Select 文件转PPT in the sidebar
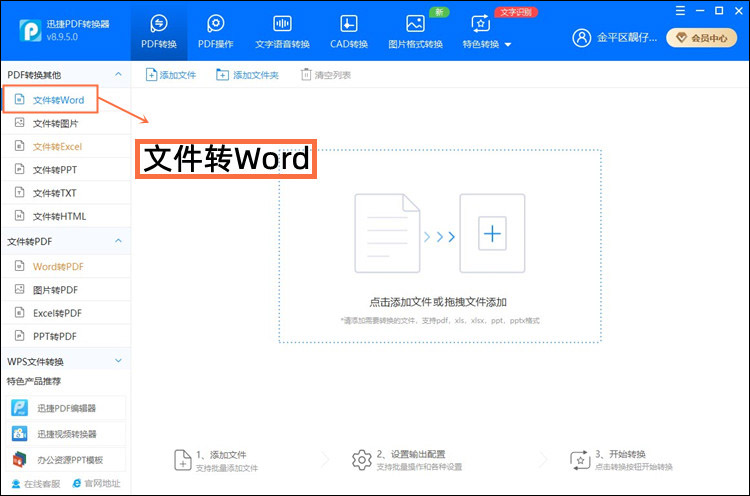 click(66, 170)
